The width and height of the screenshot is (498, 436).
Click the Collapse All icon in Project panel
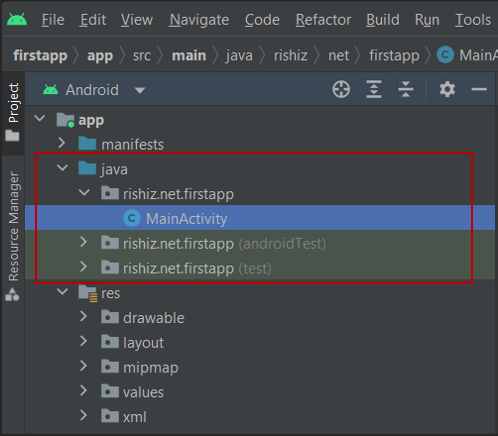[x=406, y=89]
